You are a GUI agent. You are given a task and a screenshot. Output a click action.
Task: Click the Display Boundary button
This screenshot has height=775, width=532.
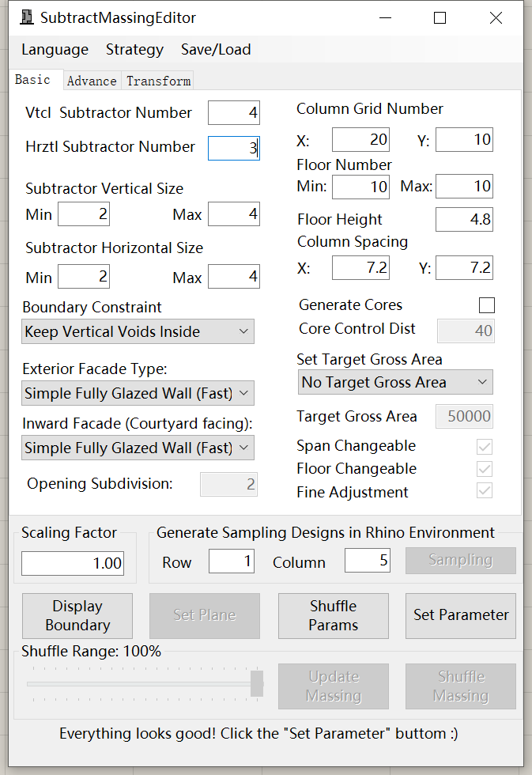(77, 615)
